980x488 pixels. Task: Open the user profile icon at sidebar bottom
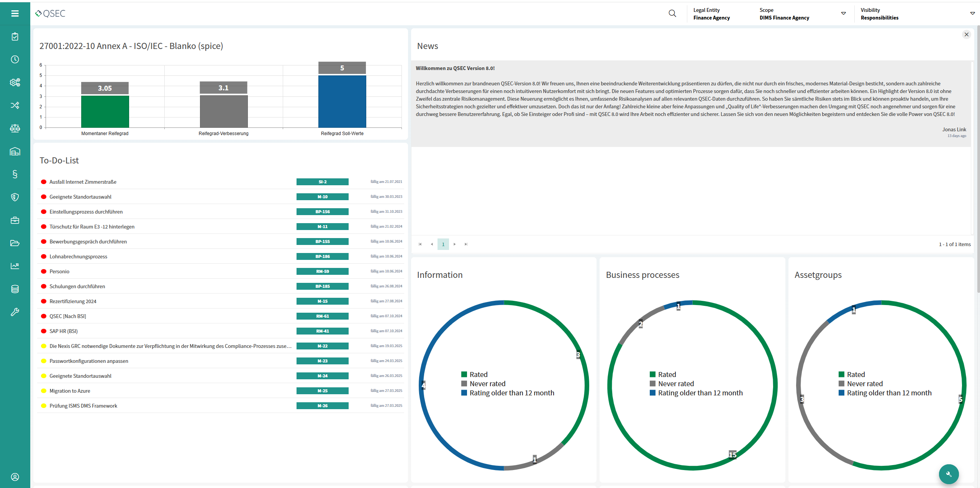[15, 477]
